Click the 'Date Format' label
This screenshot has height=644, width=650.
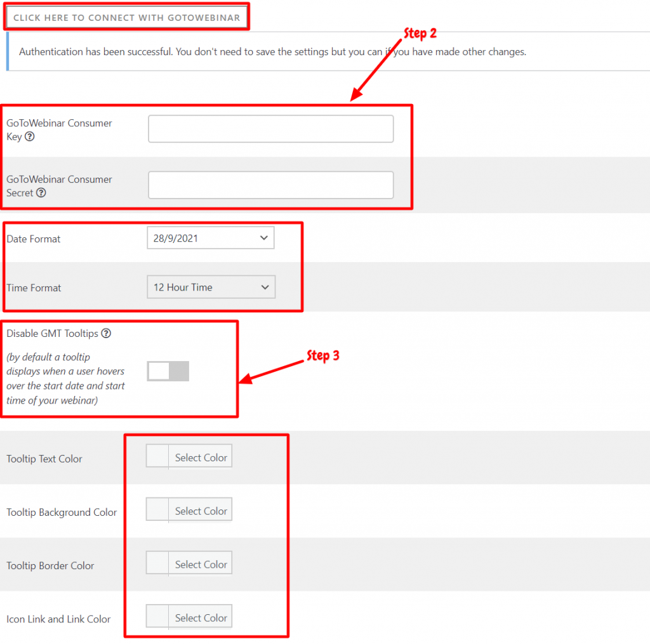coord(34,239)
